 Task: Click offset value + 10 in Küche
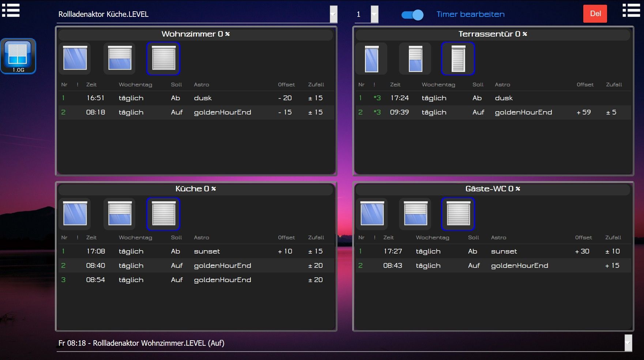[x=285, y=251]
